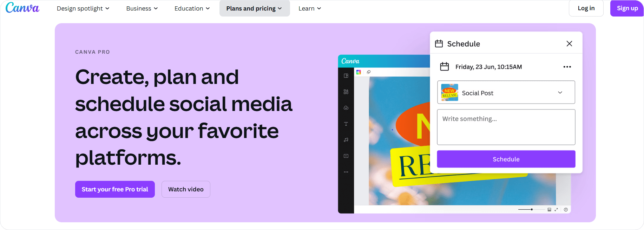Click the help question mark icon in editor
Screen dimensions: 644x230
[x=566, y=210]
